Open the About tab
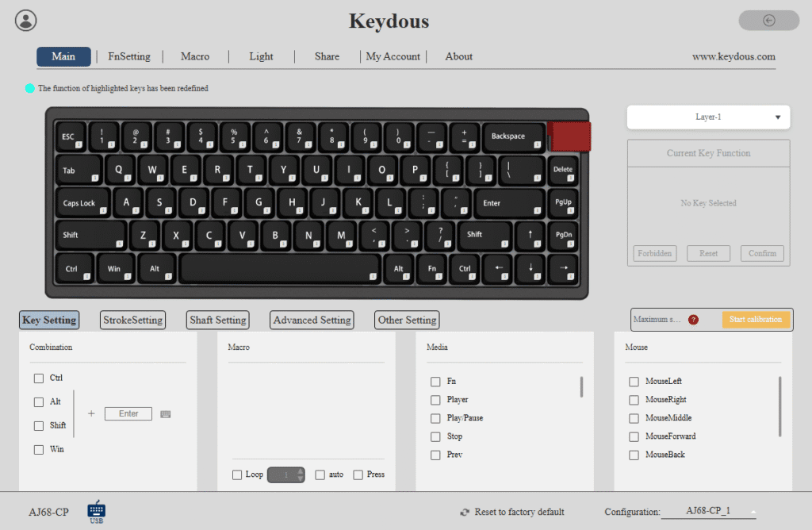This screenshot has height=530, width=812. coord(459,56)
